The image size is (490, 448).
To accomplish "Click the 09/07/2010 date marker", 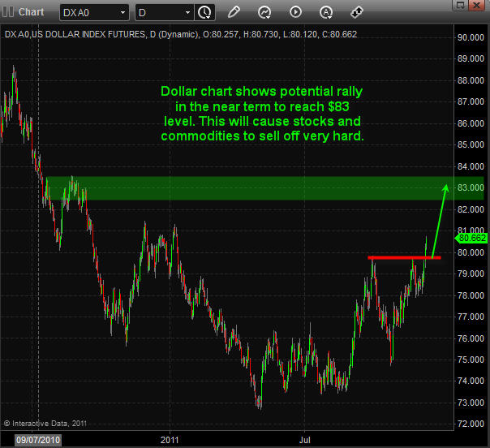I will coord(38,440).
